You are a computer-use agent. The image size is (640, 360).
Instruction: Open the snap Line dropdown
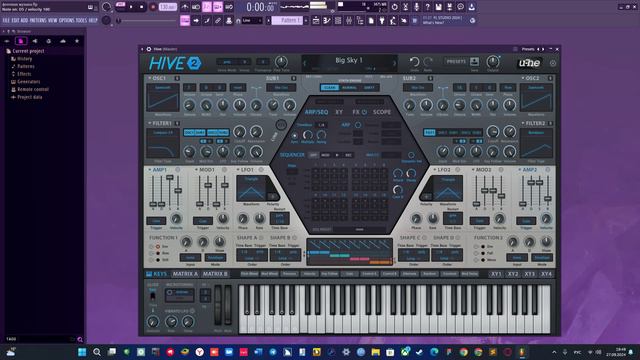252,20
